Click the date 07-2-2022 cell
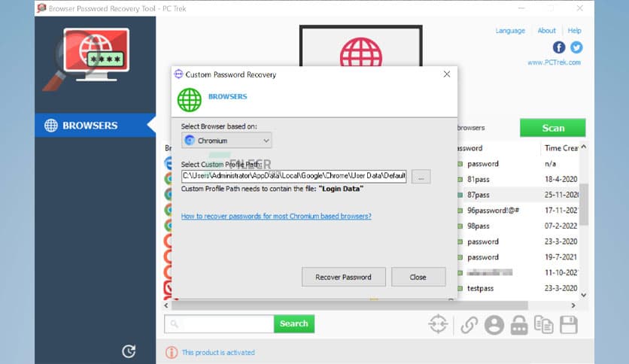Screen dimensions: 629x364 (x=561, y=226)
